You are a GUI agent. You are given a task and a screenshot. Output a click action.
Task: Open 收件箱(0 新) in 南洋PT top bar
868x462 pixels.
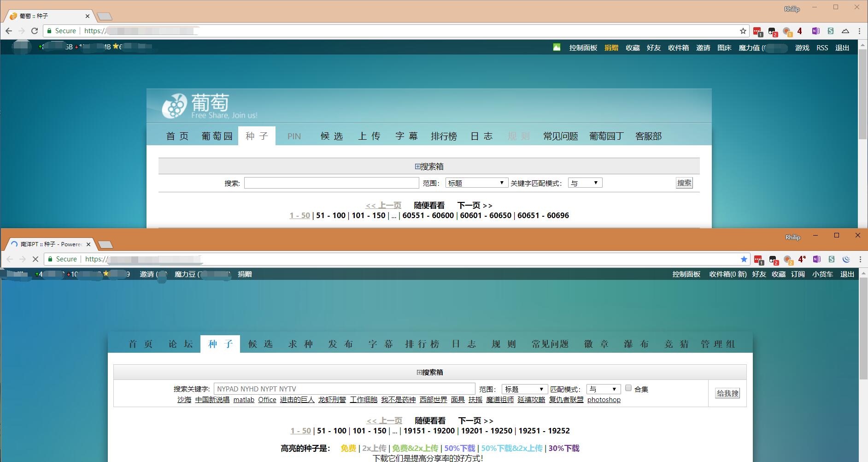(728, 274)
